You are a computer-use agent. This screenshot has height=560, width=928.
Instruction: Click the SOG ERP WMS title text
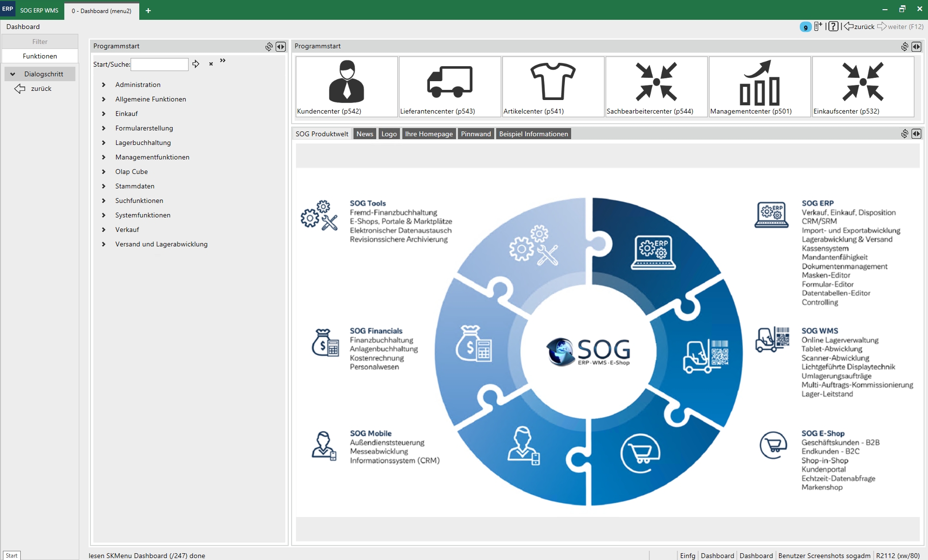[x=39, y=11]
